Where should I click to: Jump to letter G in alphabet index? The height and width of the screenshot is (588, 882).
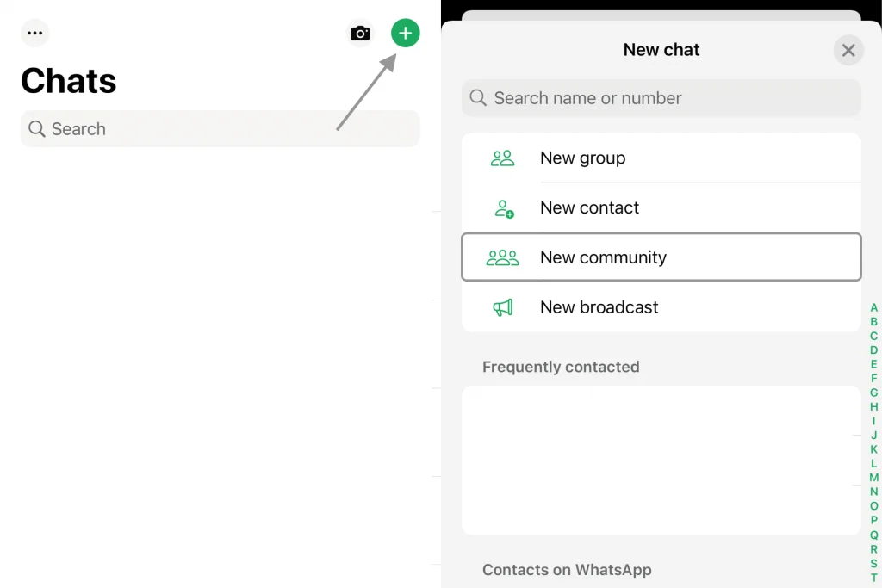pyautogui.click(x=874, y=393)
